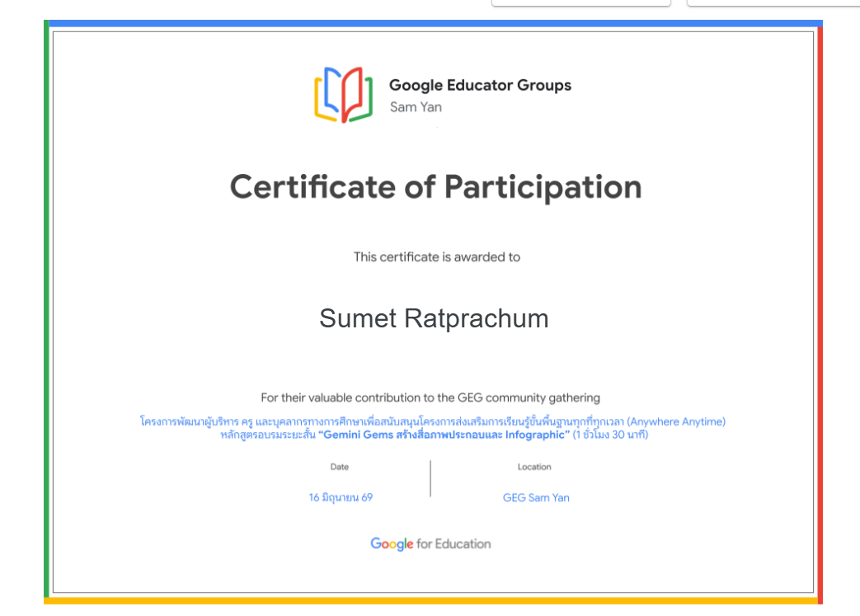Click the Thai project description first line
Viewport: 860px width, 616px height.
click(x=433, y=421)
